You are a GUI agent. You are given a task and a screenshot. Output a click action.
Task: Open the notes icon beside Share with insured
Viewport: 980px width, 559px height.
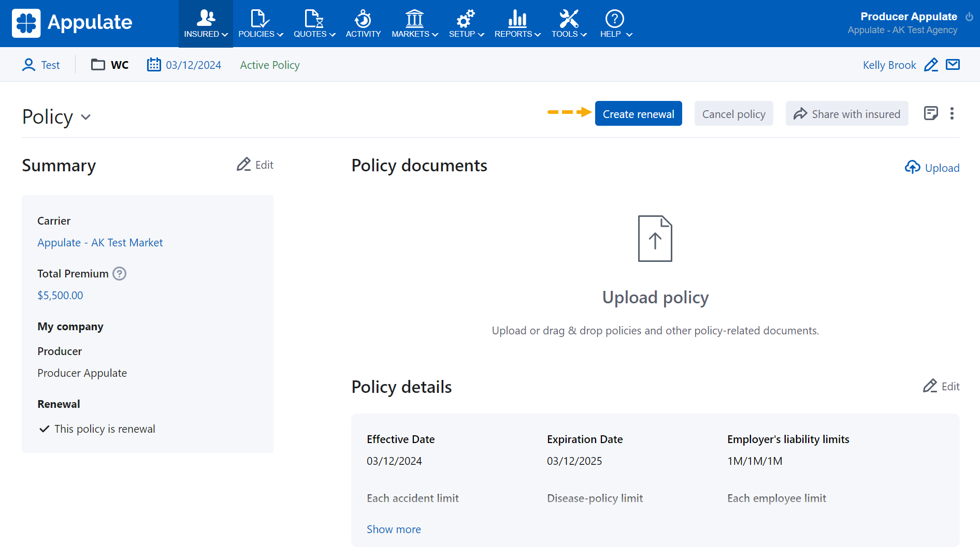coord(930,113)
